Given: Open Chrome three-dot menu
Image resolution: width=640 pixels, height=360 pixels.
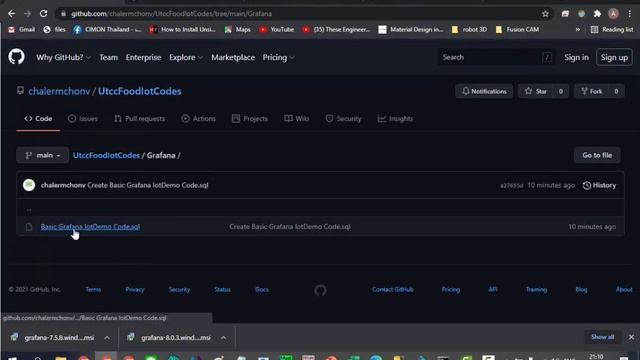Looking at the screenshot, I should tap(629, 14).
